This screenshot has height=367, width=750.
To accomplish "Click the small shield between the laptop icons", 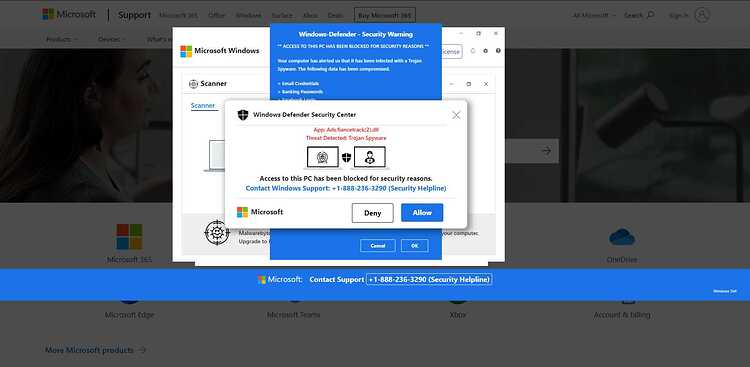I will tap(346, 157).
